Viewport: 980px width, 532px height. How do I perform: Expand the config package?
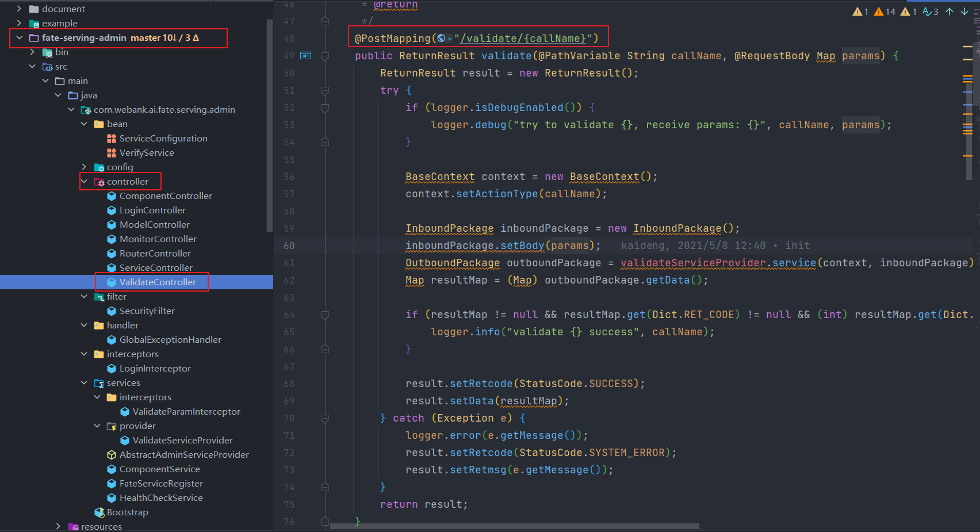click(x=84, y=167)
